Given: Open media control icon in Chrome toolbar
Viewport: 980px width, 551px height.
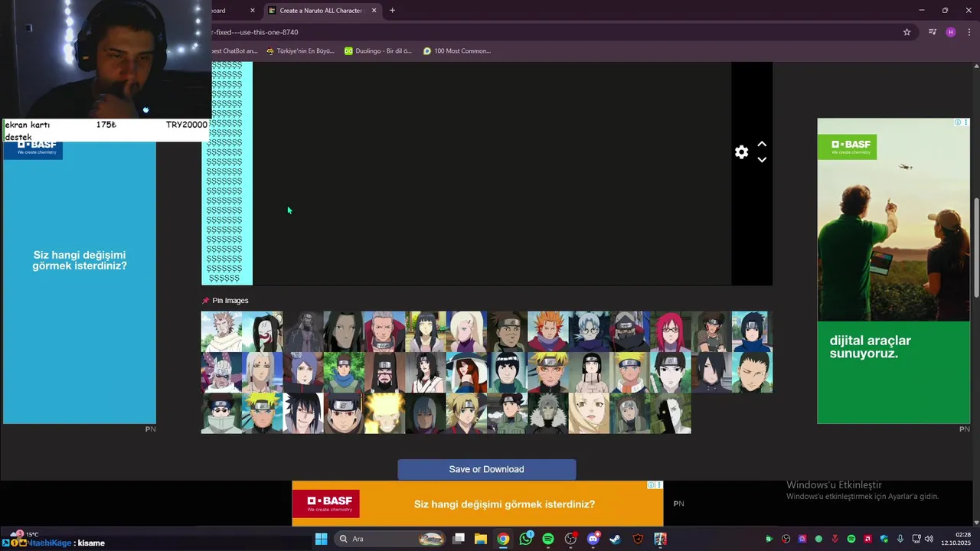Looking at the screenshot, I should [932, 32].
